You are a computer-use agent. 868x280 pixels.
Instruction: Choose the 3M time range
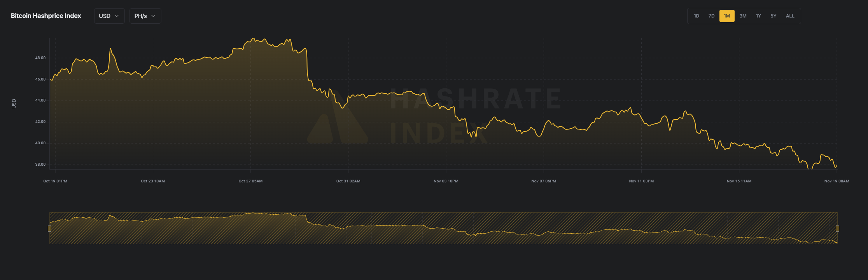743,16
